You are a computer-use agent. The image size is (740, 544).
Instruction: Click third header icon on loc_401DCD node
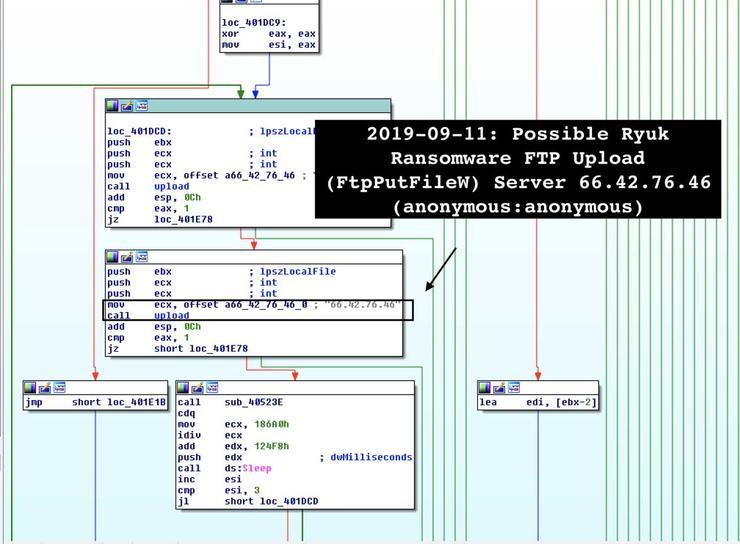click(141, 105)
